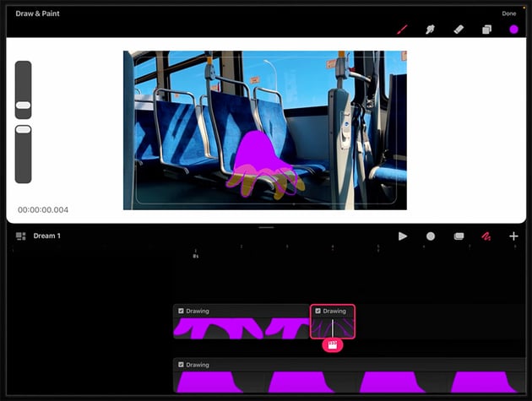This screenshot has height=401, width=532.
Task: Play the animation
Action: 403,236
